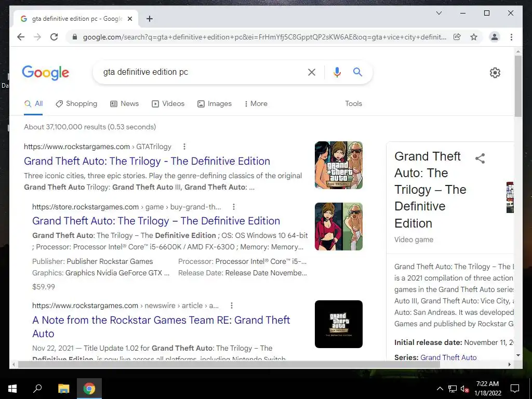
Task: Submit search with the magnifier icon
Action: click(x=357, y=72)
